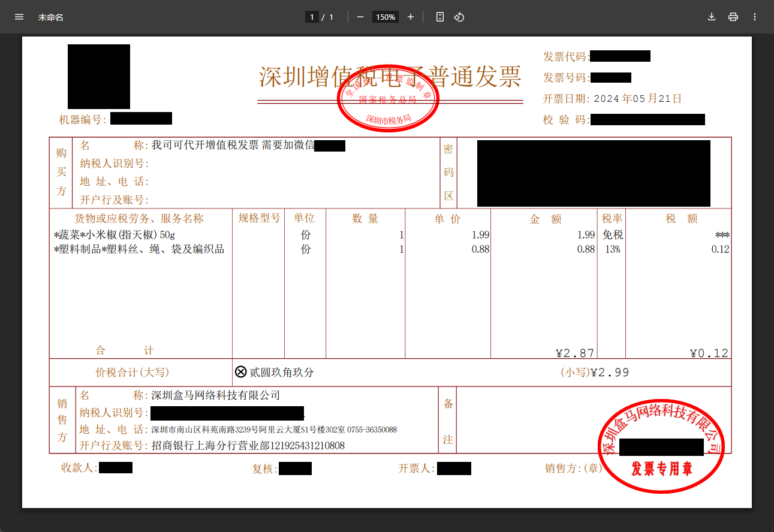Edit the current page number field
The image size is (774, 532).
(312, 17)
